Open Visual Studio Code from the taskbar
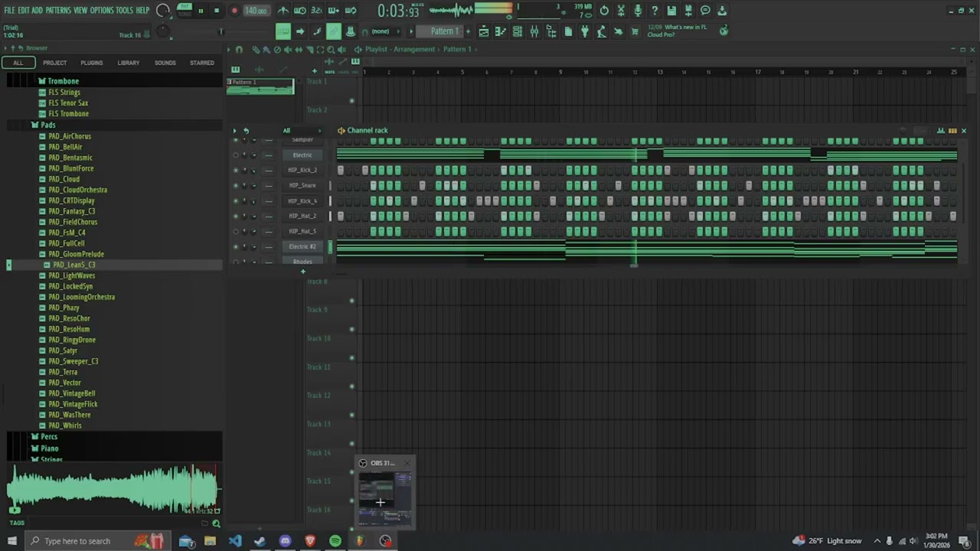The image size is (980, 551). coord(234,541)
